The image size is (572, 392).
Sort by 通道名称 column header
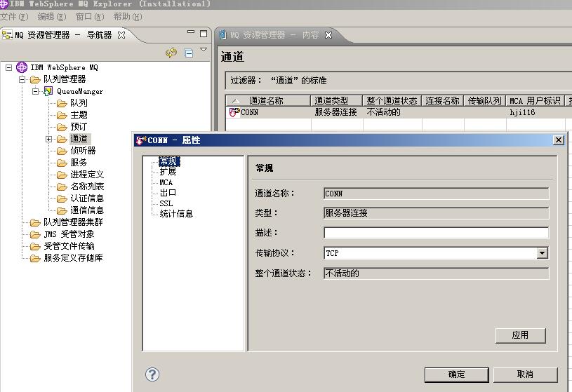click(268, 101)
